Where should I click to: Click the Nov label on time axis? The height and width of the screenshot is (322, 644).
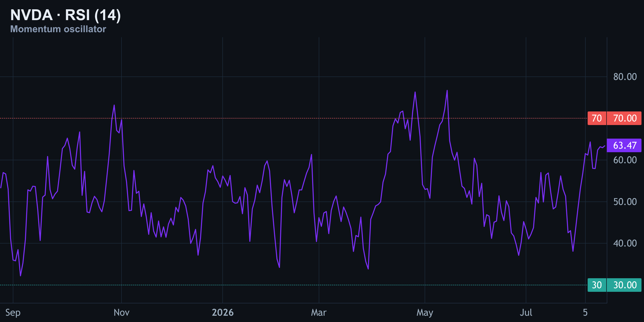pyautogui.click(x=122, y=313)
